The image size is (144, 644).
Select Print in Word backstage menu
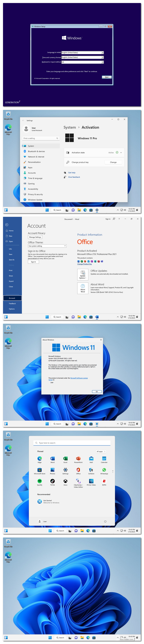point(12,271)
